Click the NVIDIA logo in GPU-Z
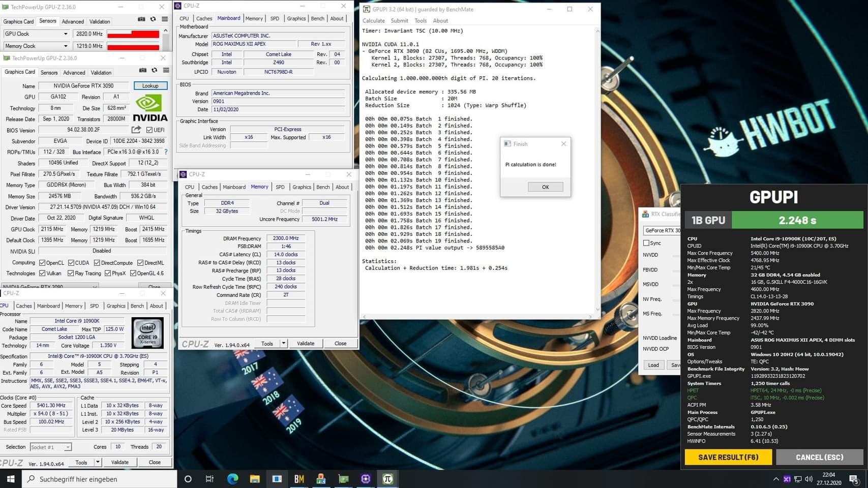 [150, 107]
